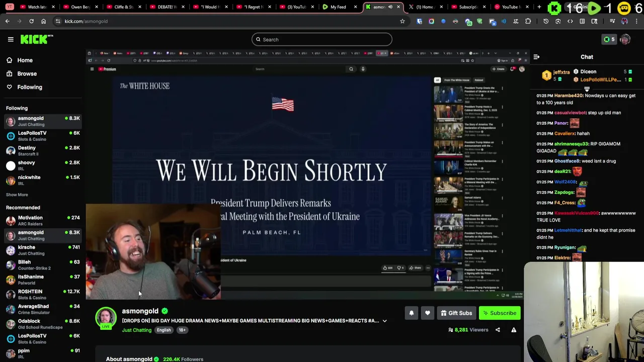Viewport: 644px width, 362px height.
Task: Open the Destiny channel in Following
Action: pyautogui.click(x=42, y=151)
